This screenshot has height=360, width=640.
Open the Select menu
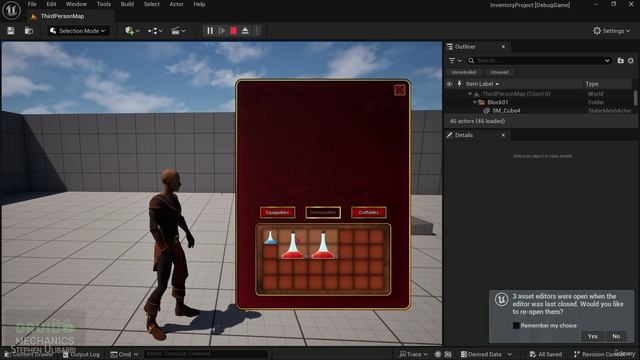coord(151,4)
